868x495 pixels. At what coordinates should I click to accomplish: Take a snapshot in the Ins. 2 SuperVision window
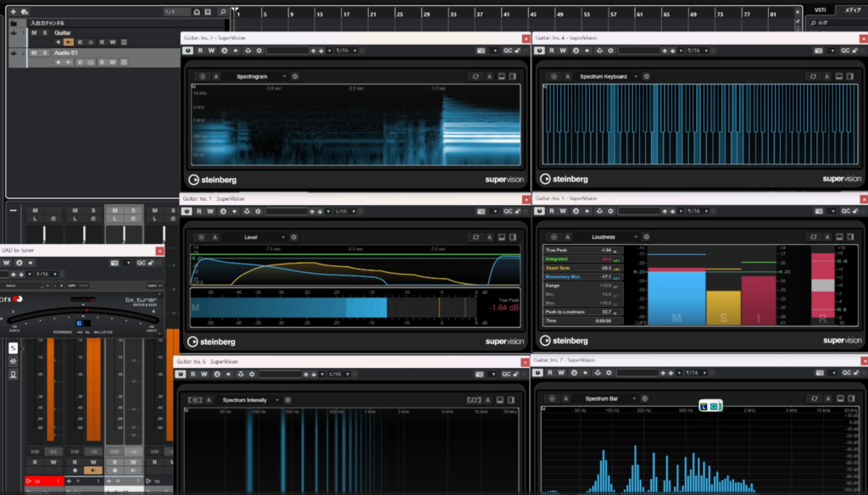tap(481, 50)
